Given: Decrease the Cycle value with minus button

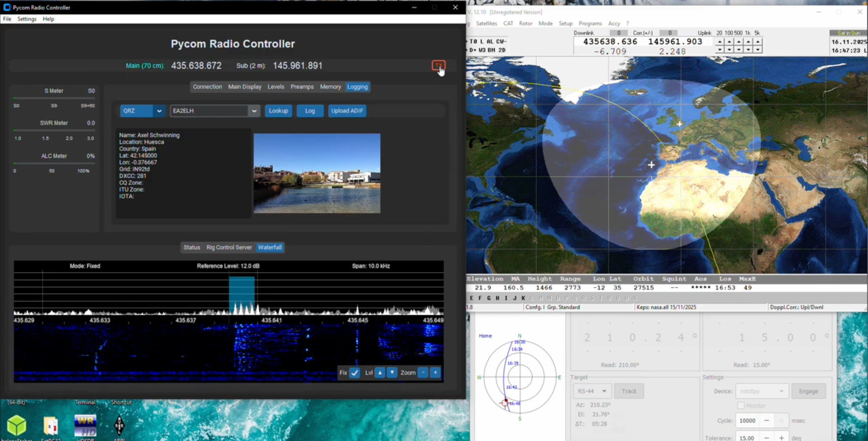Looking at the screenshot, I should coord(767,420).
